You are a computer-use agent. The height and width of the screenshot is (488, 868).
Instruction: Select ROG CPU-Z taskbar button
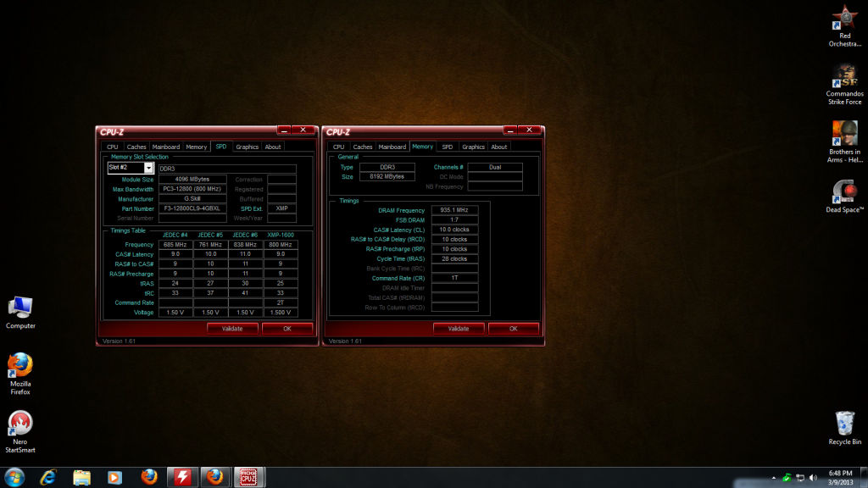click(x=248, y=477)
